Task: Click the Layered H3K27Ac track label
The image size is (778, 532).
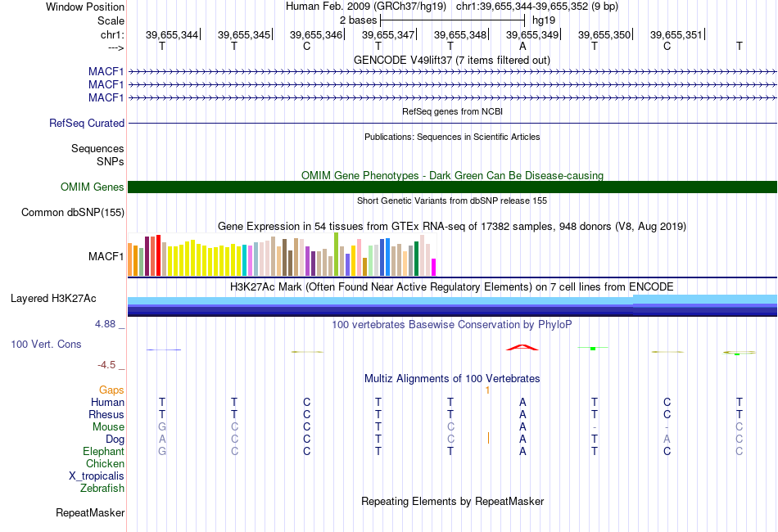Action: [53, 299]
